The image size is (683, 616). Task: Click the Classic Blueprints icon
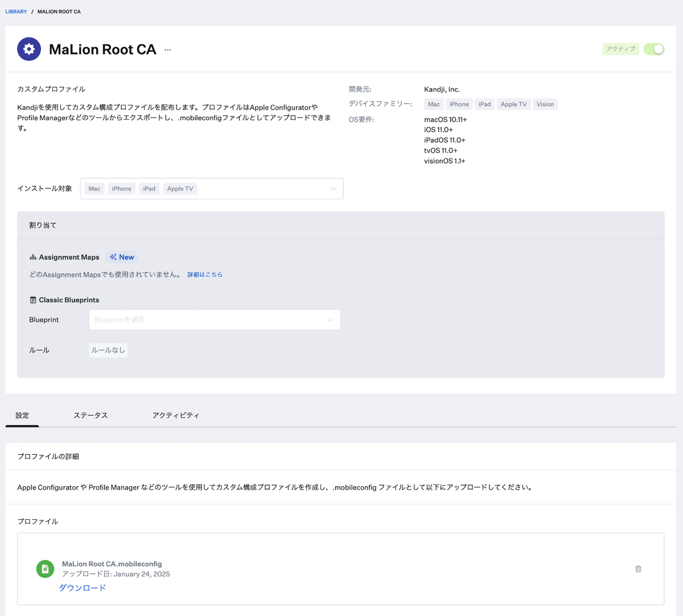pyautogui.click(x=33, y=299)
